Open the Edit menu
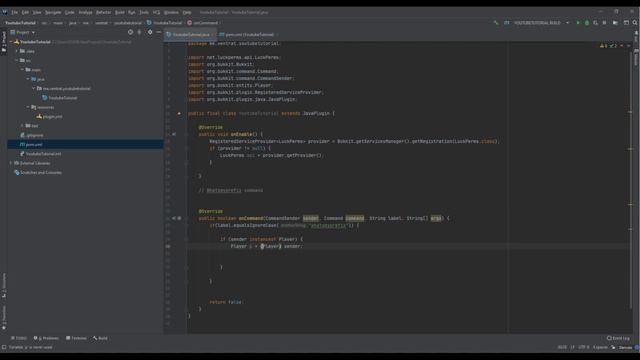This screenshot has width=640, height=360. point(25,12)
